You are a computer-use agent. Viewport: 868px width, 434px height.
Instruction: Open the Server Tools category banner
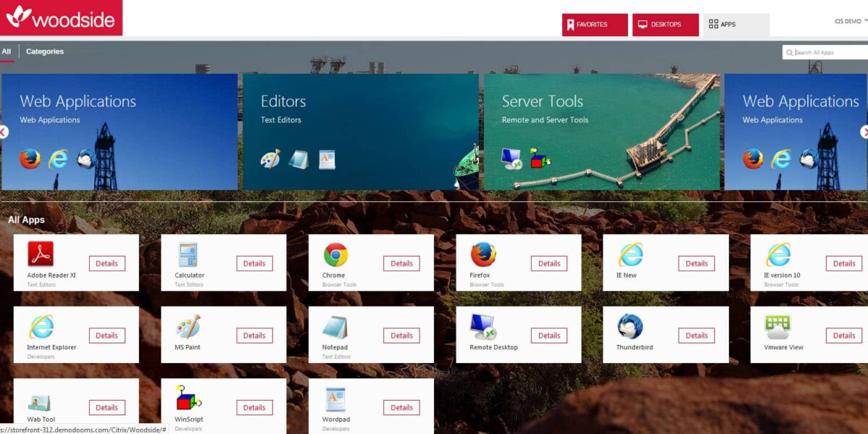click(602, 132)
